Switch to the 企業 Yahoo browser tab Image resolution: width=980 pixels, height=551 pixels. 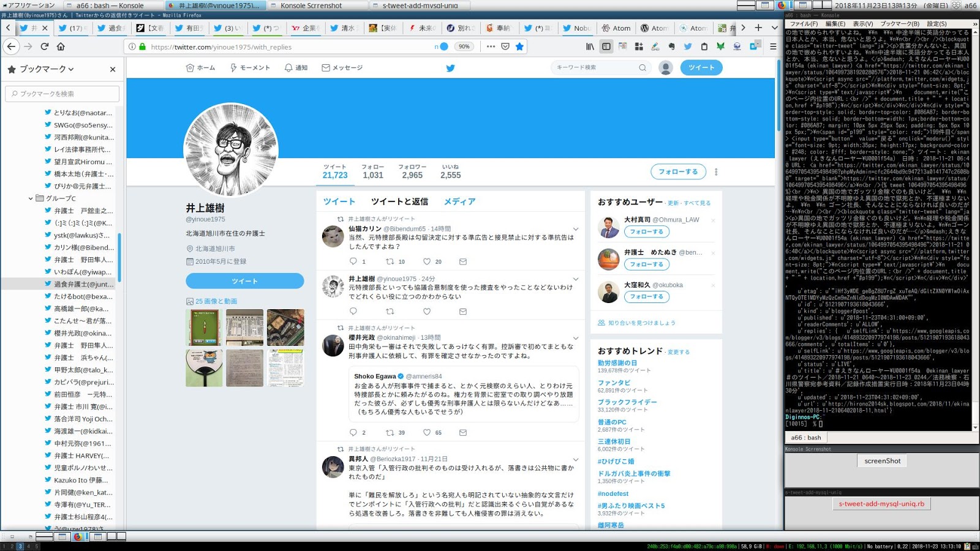pyautogui.click(x=304, y=28)
